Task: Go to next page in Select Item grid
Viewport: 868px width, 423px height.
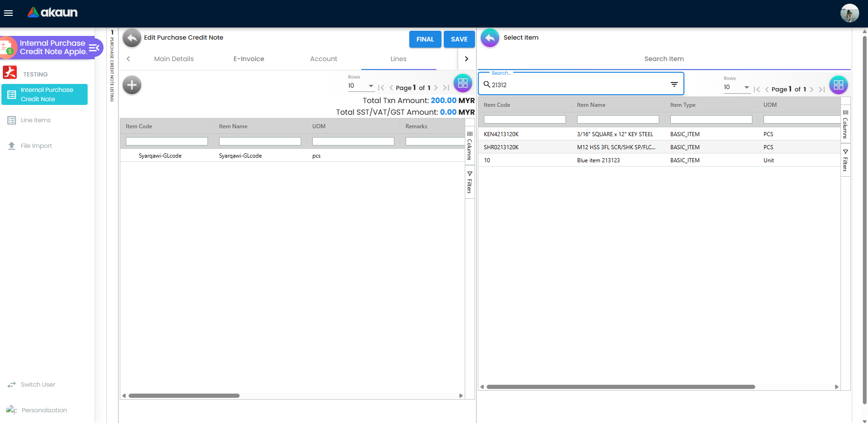Action: click(x=812, y=89)
